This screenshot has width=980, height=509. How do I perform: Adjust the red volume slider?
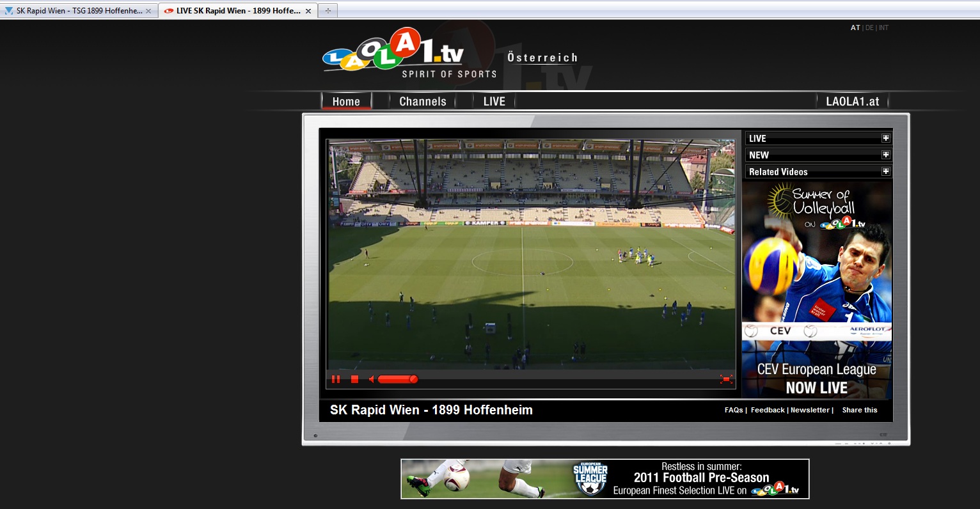pos(398,379)
